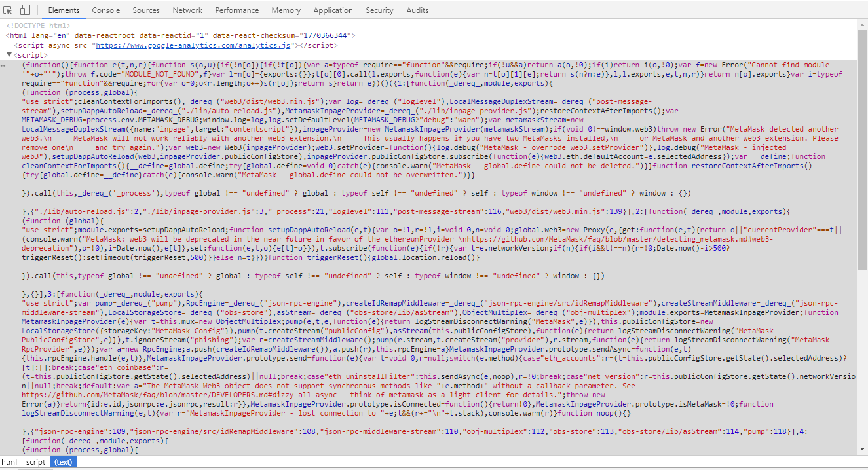
Task: Click the ellipsis gutter marker beside selected code
Action: click(x=4, y=65)
